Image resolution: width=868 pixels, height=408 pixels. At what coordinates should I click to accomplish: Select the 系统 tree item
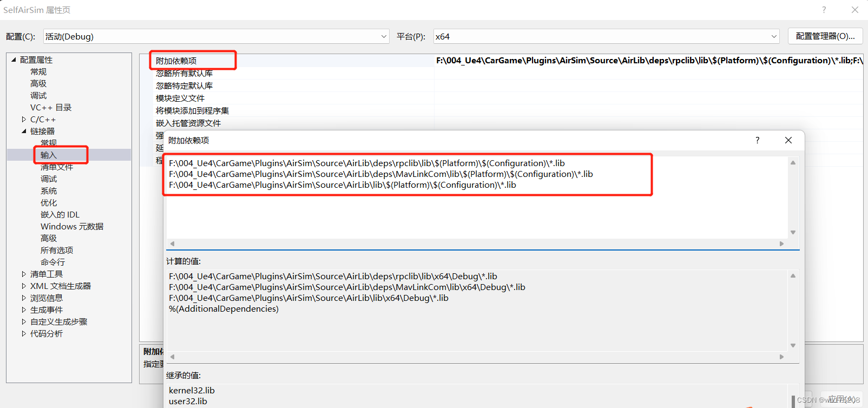[x=49, y=190]
